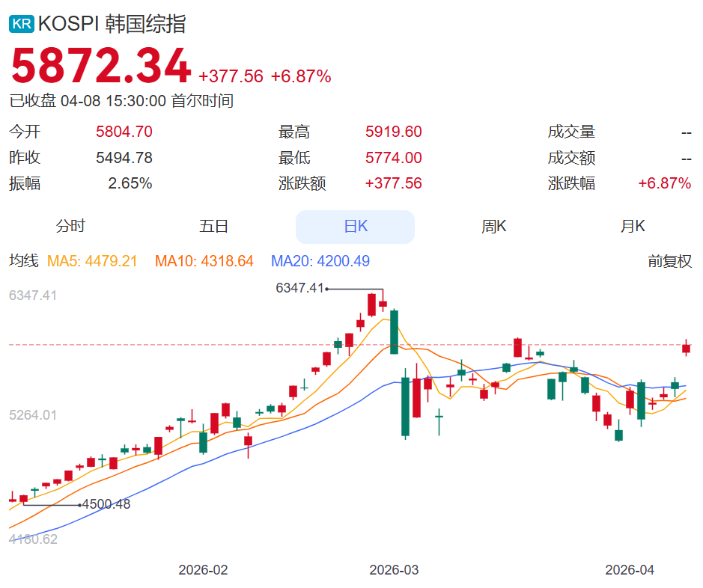Switch to the 周K weekly tab
This screenshot has width=703, height=588.
(x=493, y=225)
